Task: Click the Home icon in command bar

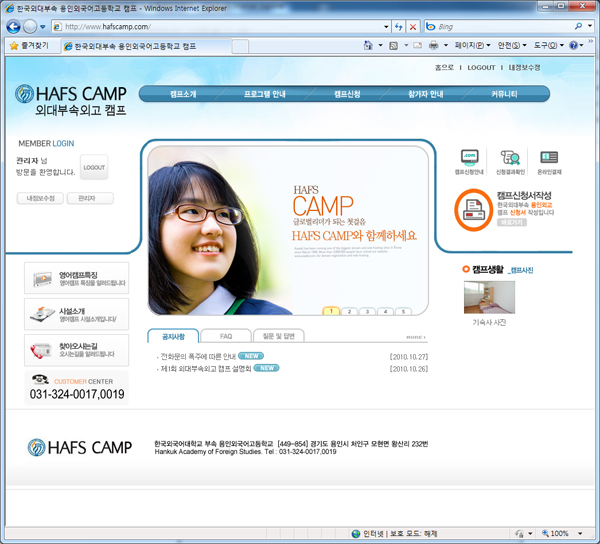Action: coord(368,46)
